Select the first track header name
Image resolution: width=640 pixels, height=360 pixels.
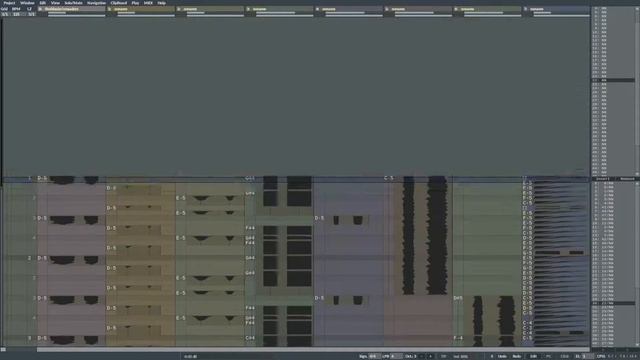[61, 9]
